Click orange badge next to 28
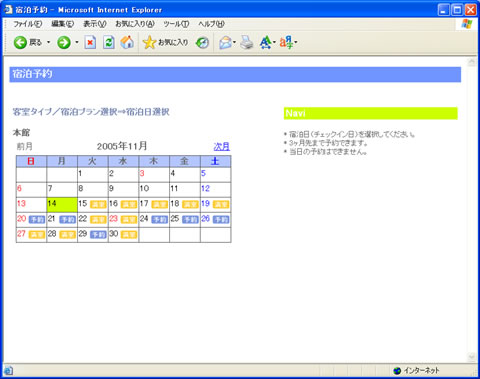 tap(68, 235)
